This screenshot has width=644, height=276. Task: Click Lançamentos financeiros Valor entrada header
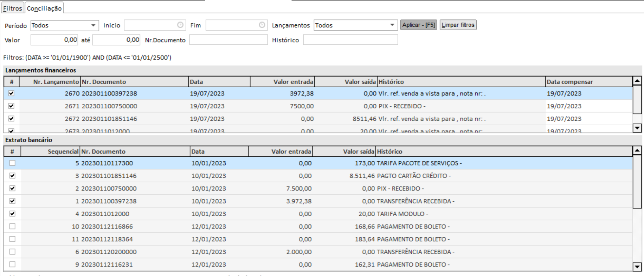[282, 82]
